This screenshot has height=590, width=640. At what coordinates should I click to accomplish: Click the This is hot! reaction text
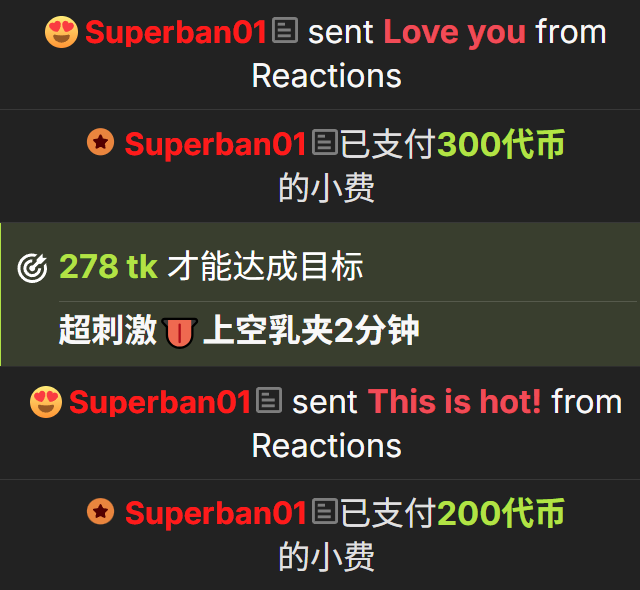click(455, 401)
